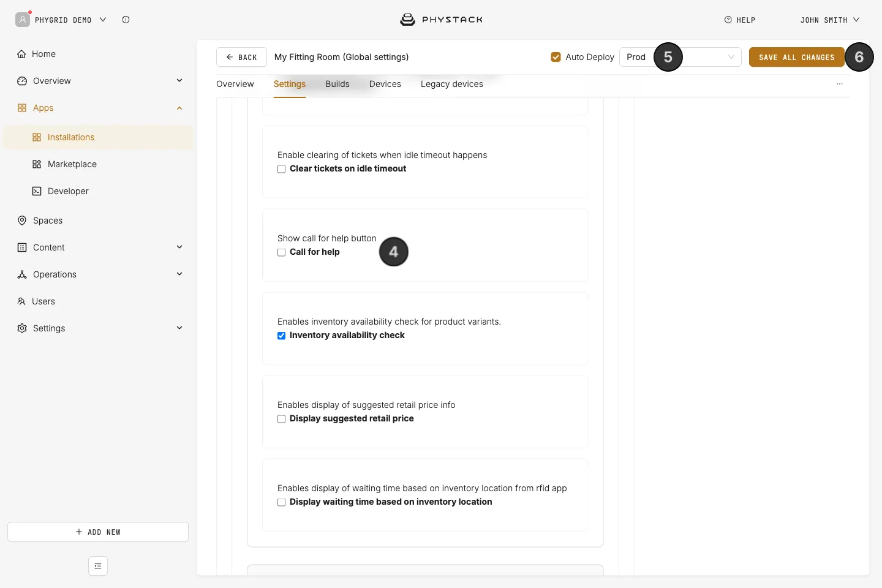Click the My Fitting Room (Global settings) title

[342, 57]
